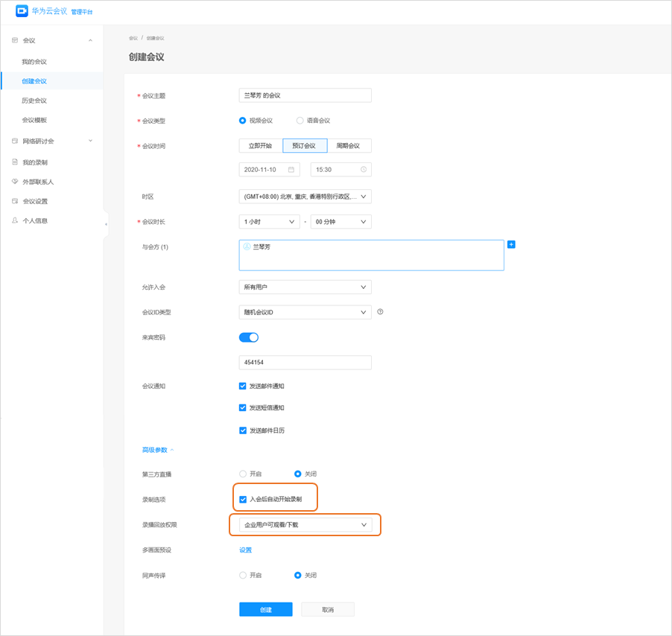The width and height of the screenshot is (672, 636).
Task: Open 历史会议 in the sidebar
Action: click(x=34, y=101)
